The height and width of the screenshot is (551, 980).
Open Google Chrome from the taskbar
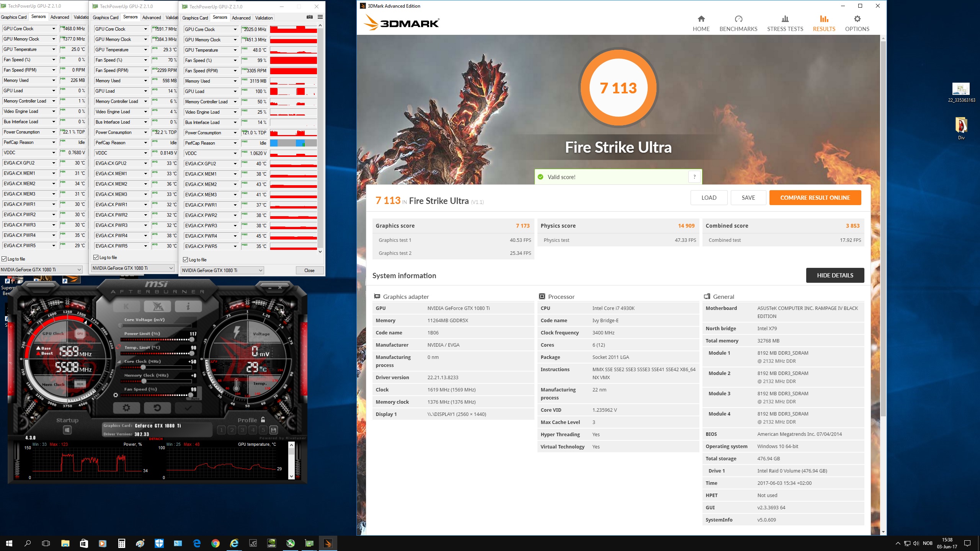coord(215,543)
